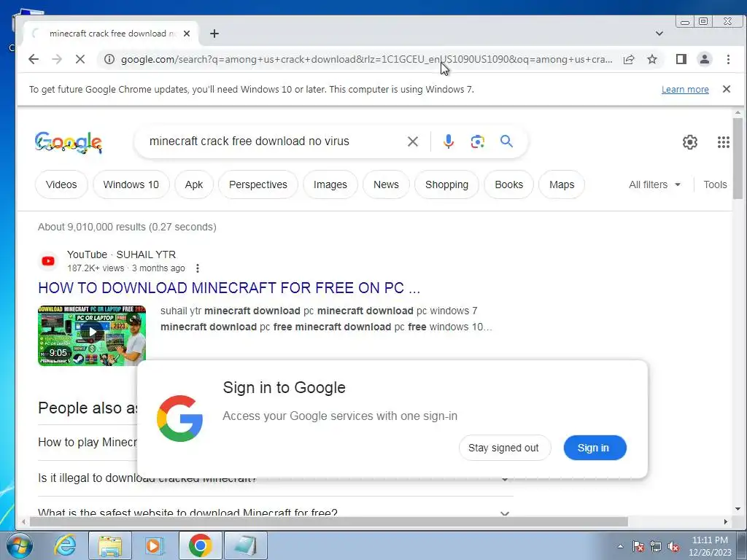Click the vertical scrollbar thumb
The width and height of the screenshot is (747, 560).
click(738, 158)
